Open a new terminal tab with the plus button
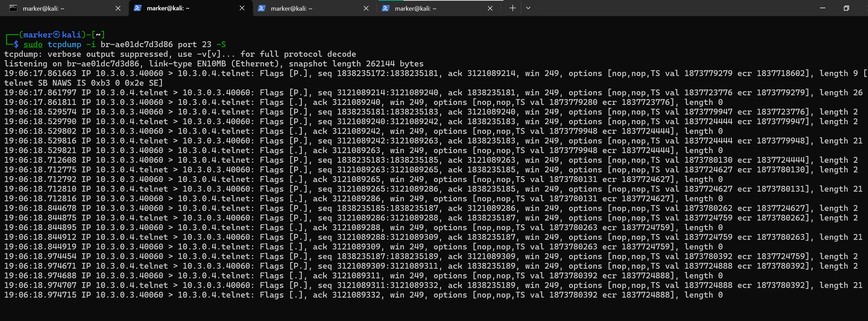The height and width of the screenshot is (321, 868). coord(512,8)
